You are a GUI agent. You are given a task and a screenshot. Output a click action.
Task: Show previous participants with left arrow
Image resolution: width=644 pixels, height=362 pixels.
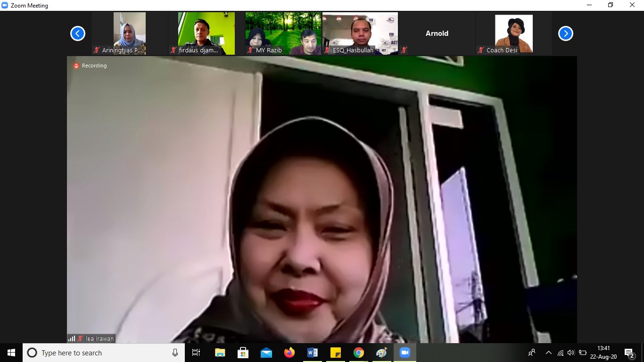click(78, 33)
